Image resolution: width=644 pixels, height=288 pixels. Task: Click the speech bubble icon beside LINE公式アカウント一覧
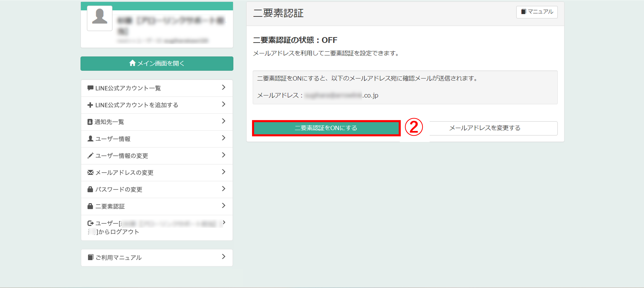[x=90, y=88]
